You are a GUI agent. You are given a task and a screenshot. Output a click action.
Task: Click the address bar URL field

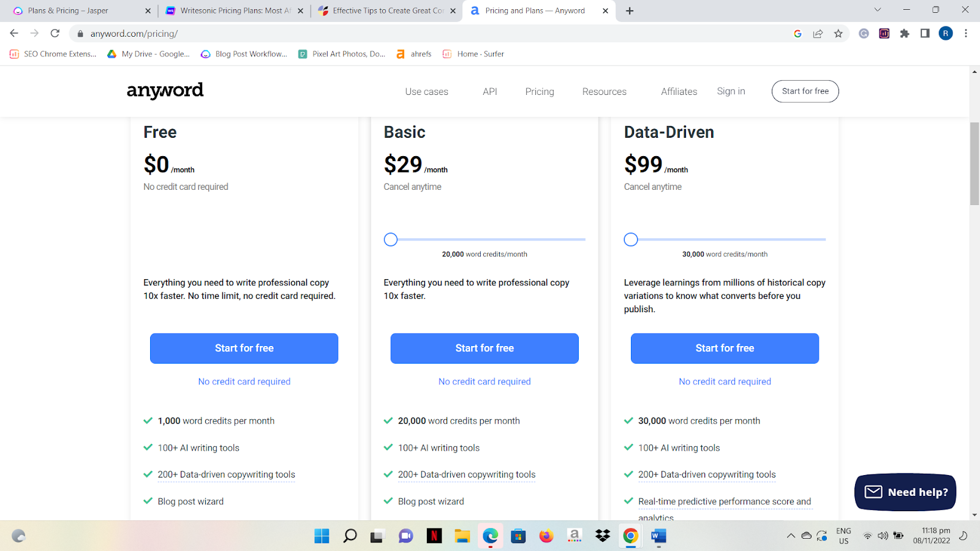pos(429,34)
